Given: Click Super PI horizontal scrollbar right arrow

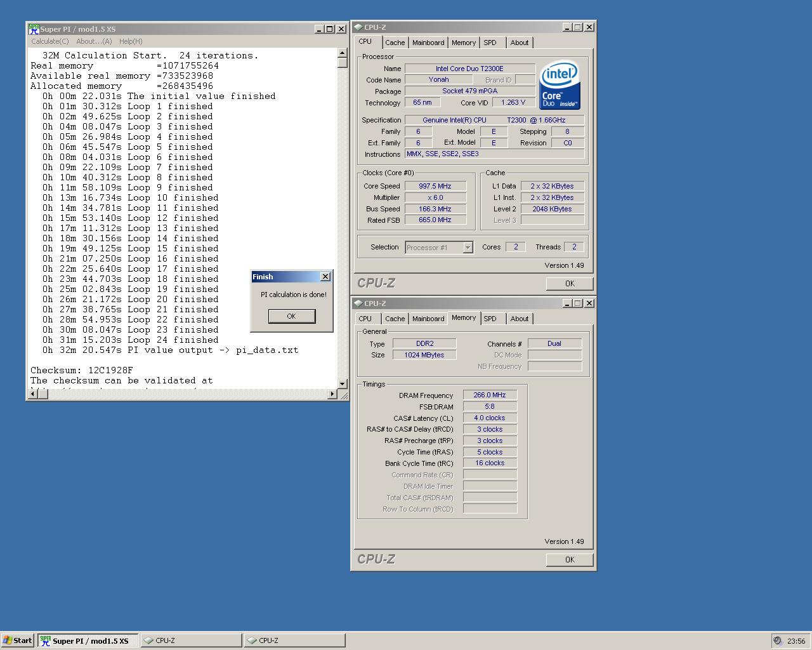Looking at the screenshot, I should point(332,394).
